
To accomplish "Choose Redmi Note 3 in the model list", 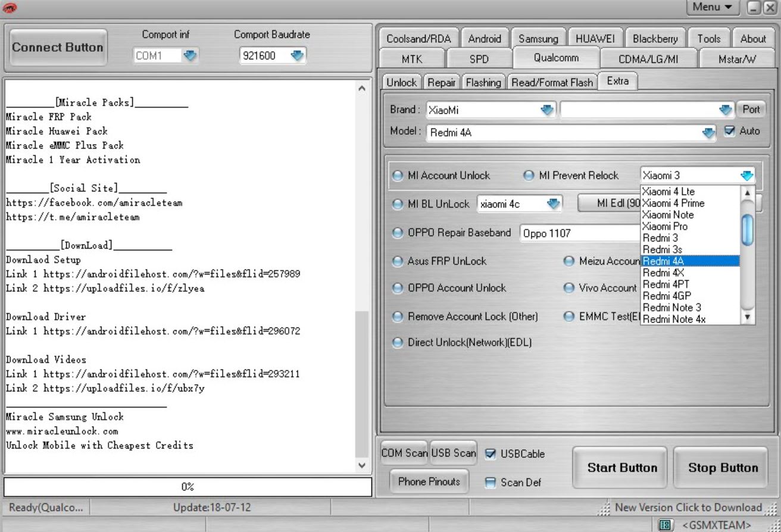I will coord(690,308).
